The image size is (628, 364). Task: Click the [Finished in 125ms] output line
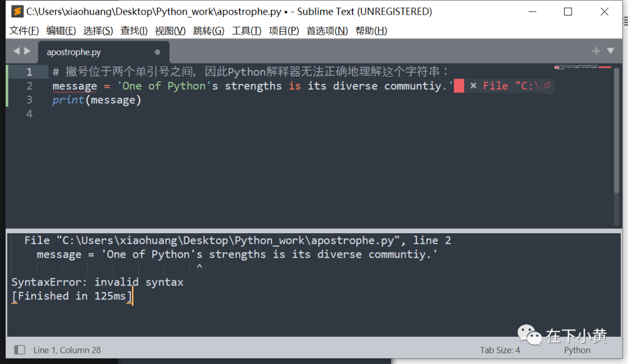tap(72, 296)
